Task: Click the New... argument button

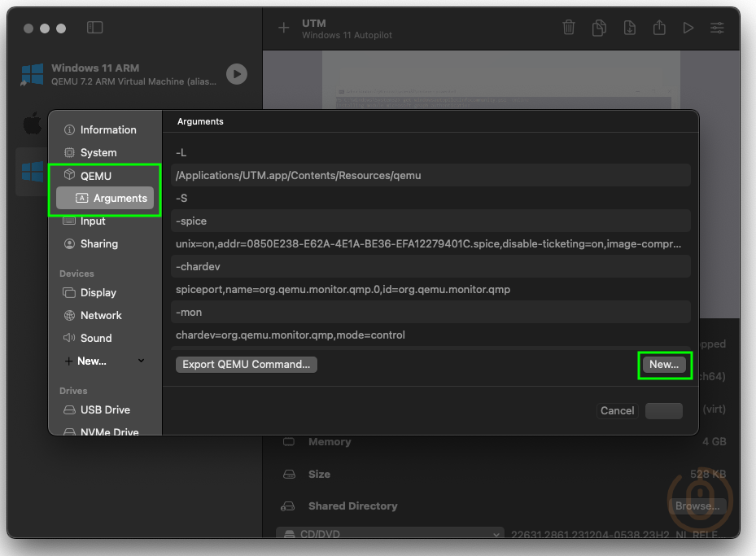Action: pyautogui.click(x=664, y=365)
